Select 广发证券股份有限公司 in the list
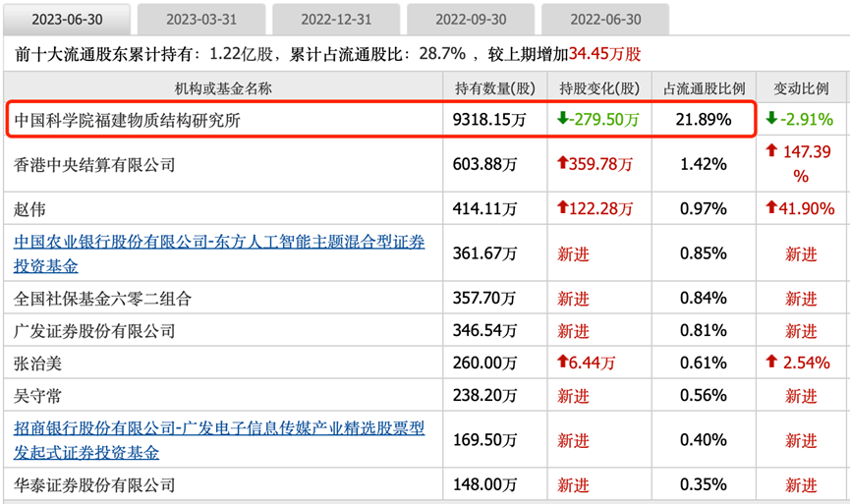This screenshot has width=850, height=504. (x=94, y=330)
